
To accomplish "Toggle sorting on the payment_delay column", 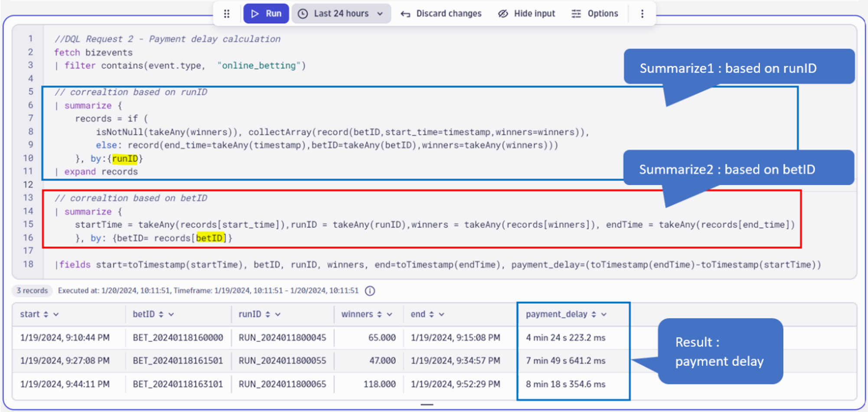I will (x=594, y=314).
